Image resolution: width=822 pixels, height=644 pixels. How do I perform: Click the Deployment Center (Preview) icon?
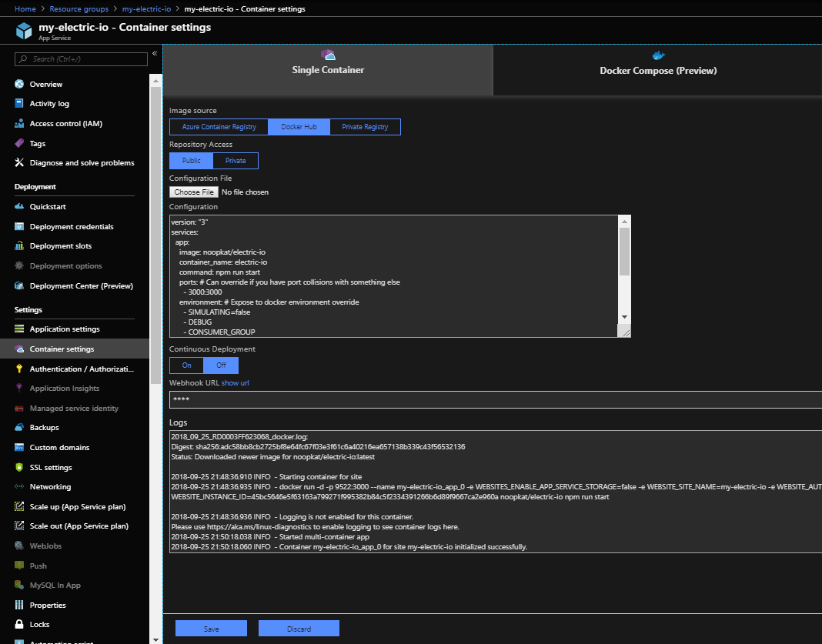pos(19,285)
